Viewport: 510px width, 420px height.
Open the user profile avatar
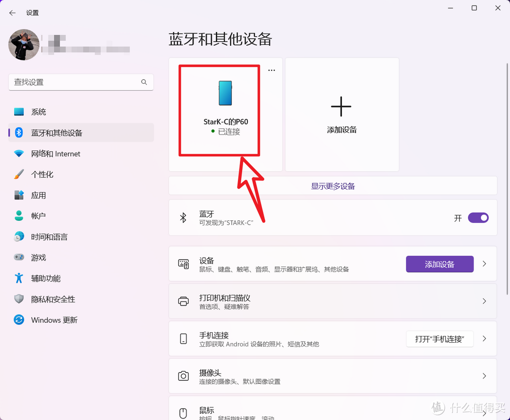24,44
